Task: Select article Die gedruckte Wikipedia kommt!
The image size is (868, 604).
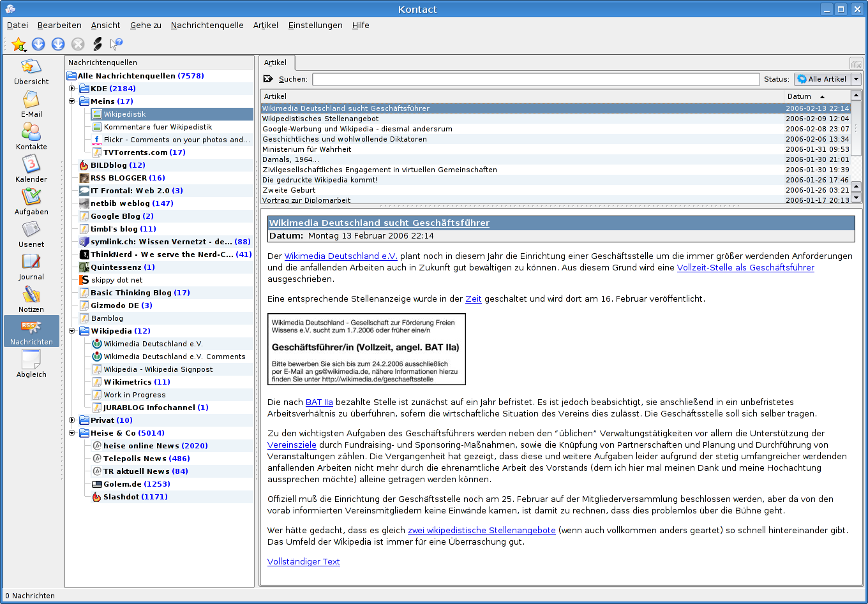Action: coord(556,180)
